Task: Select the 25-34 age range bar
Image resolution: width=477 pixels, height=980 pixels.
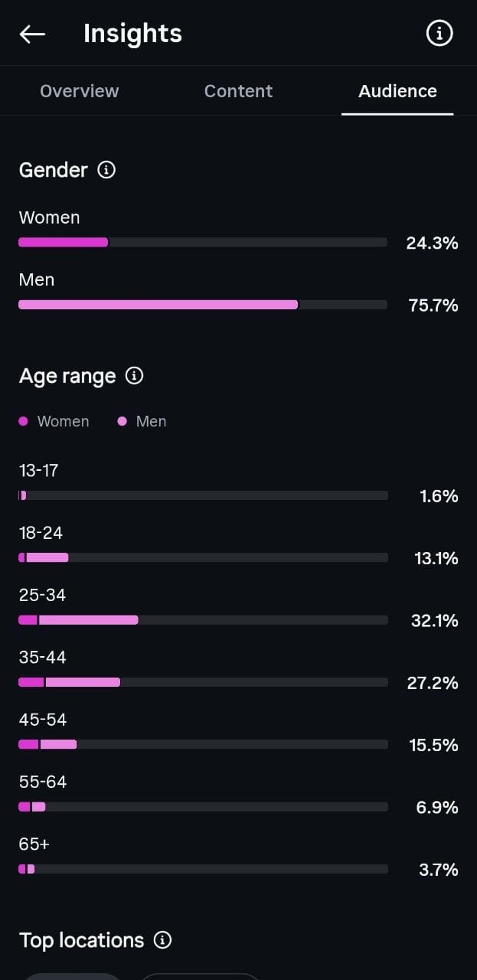Action: click(203, 620)
